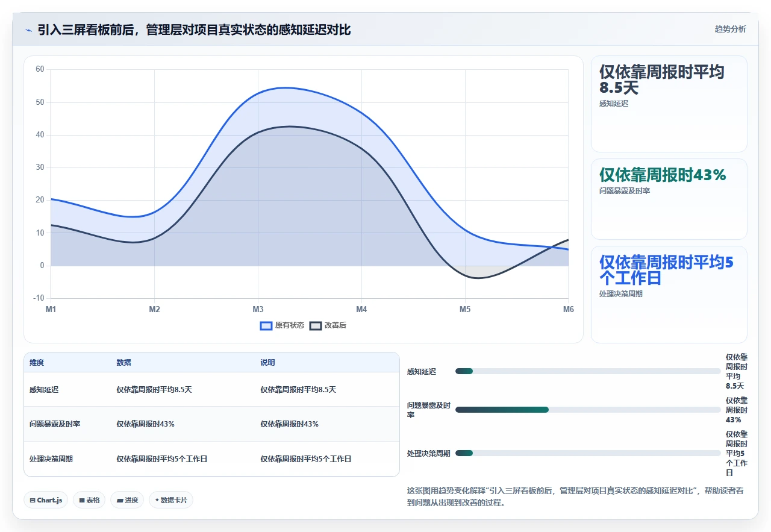The width and height of the screenshot is (771, 532).
Task: Select the 处理决策周期 table row label
Action: [51, 459]
